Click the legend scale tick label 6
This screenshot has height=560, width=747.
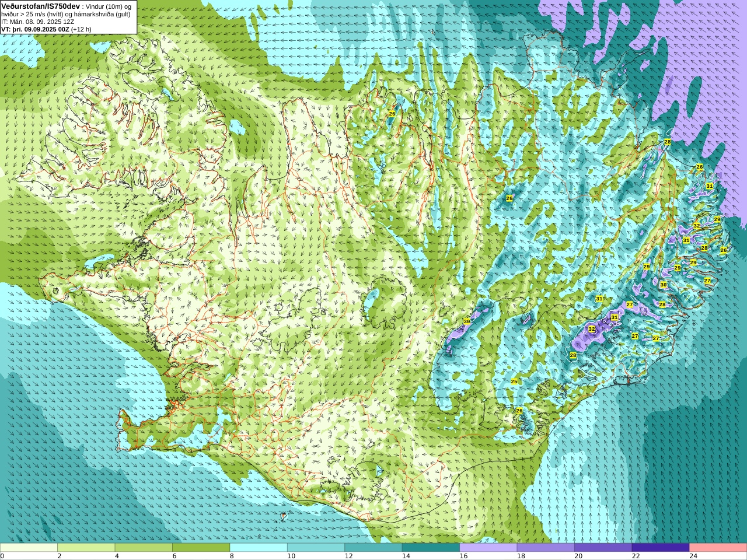[x=174, y=556]
